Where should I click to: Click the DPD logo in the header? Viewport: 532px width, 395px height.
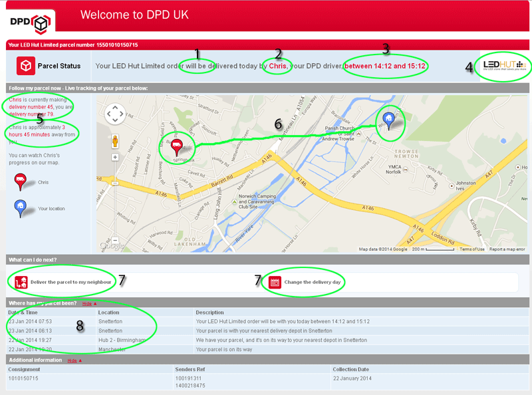31,23
